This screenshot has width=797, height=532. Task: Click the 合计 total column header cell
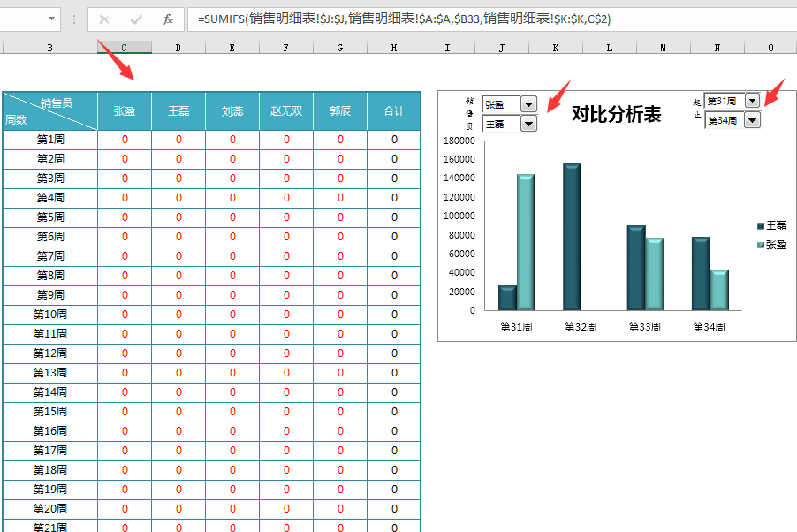click(x=394, y=110)
